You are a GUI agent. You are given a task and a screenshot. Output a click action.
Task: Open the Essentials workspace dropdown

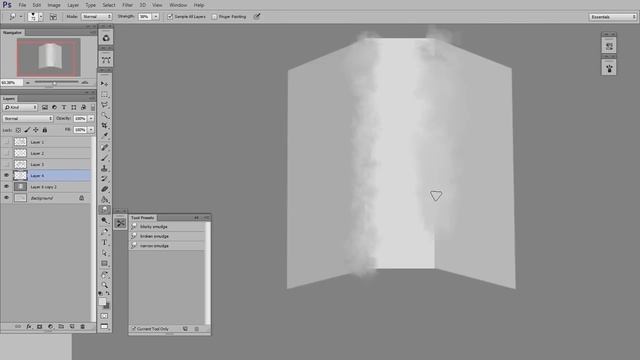(x=613, y=17)
